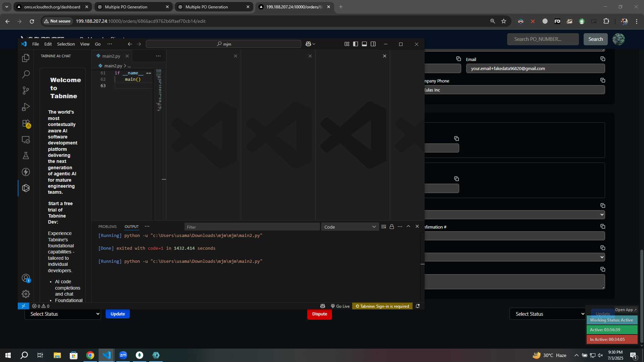The image size is (644, 362).
Task: Click the Search button in the order page header
Action: (596, 39)
